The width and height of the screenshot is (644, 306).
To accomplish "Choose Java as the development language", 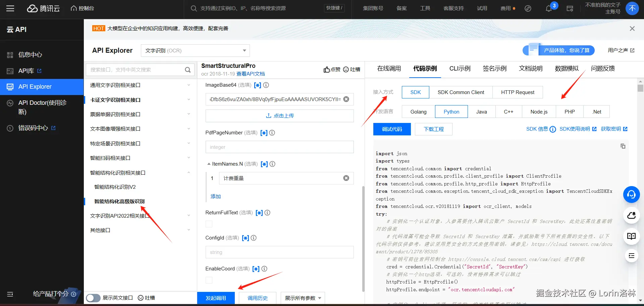I will click(x=482, y=112).
